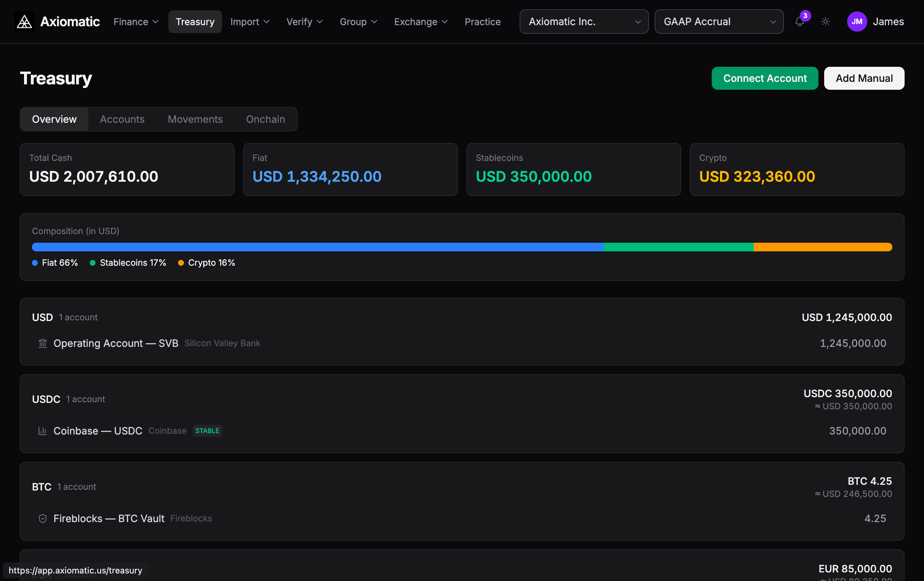Image resolution: width=924 pixels, height=581 pixels.
Task: Click the STABLE badge on Coinbase USDC
Action: point(207,431)
